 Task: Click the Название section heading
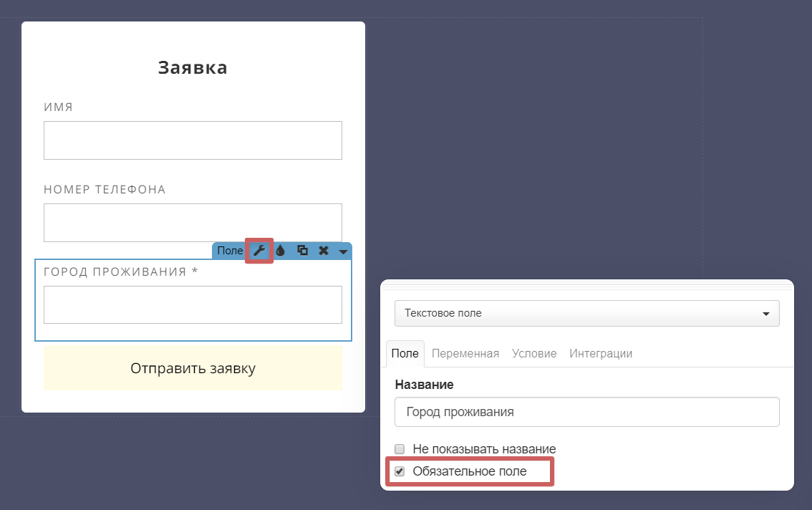(424, 385)
